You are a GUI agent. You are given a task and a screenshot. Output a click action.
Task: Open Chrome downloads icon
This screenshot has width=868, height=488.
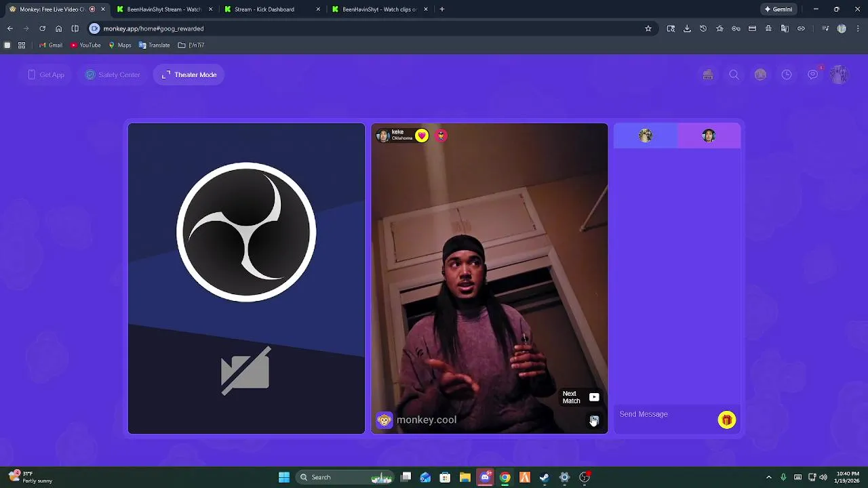pos(687,28)
